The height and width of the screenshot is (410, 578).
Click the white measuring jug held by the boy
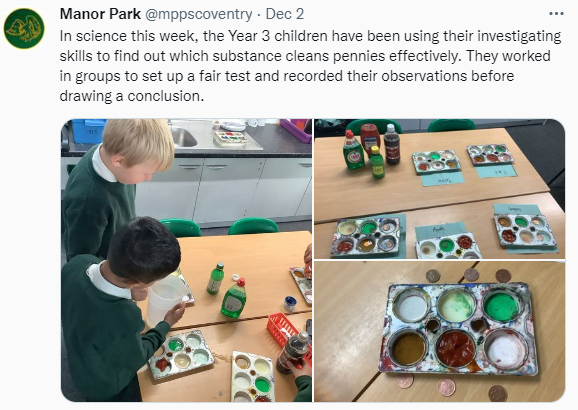tap(164, 300)
